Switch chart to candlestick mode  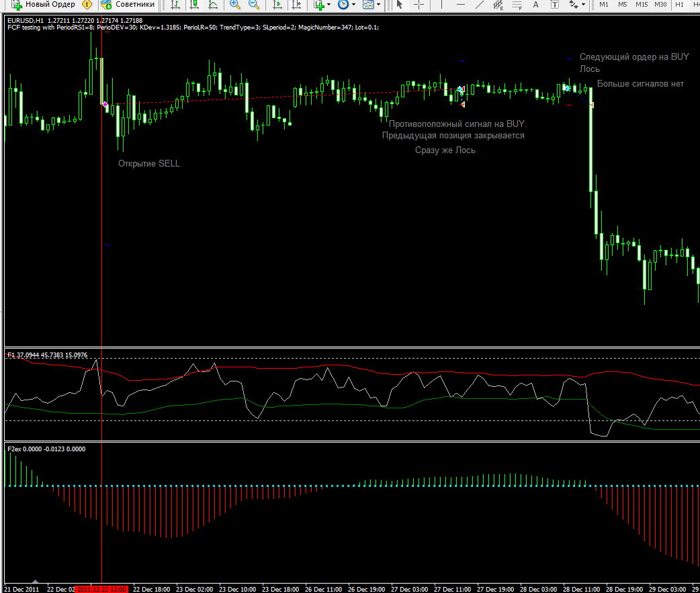[194, 5]
